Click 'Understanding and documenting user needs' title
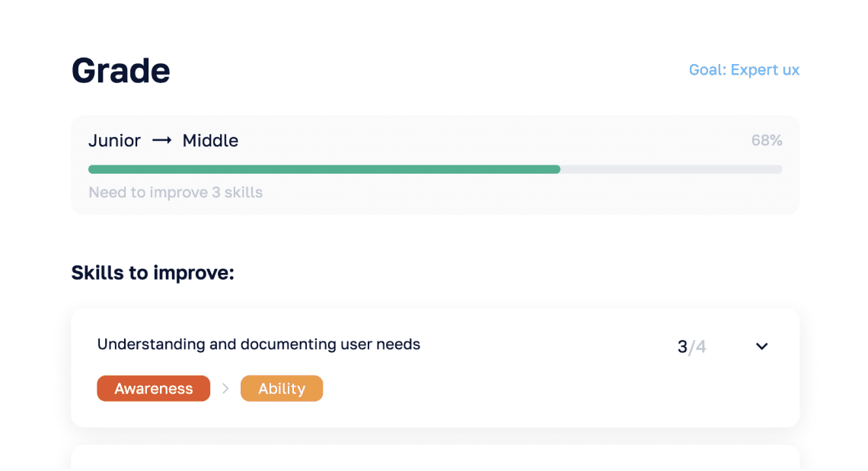Image resolution: width=868 pixels, height=471 pixels. pos(259,344)
